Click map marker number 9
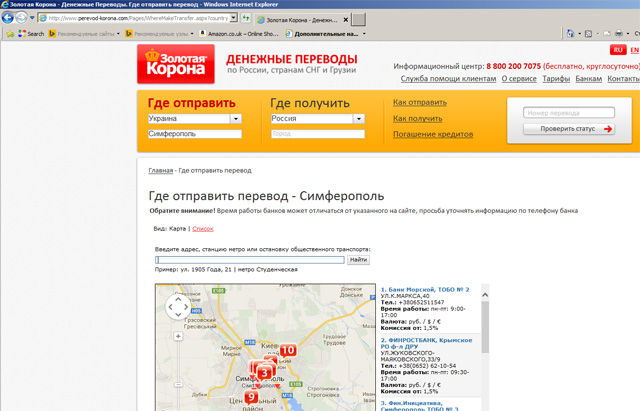This screenshot has height=411, width=640. point(251,397)
